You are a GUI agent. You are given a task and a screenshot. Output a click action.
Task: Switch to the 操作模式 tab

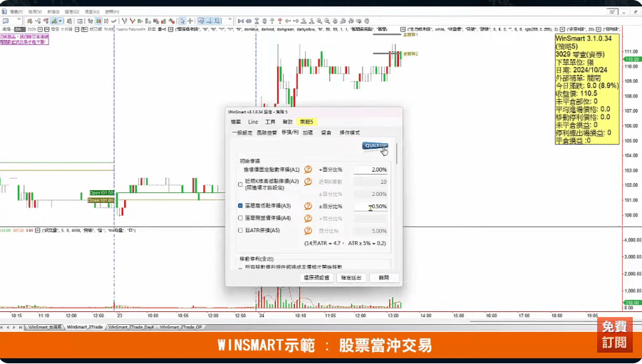pos(350,132)
